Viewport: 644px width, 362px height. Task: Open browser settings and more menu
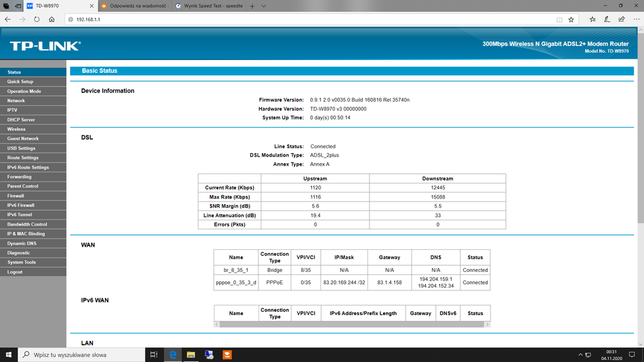tap(636, 19)
